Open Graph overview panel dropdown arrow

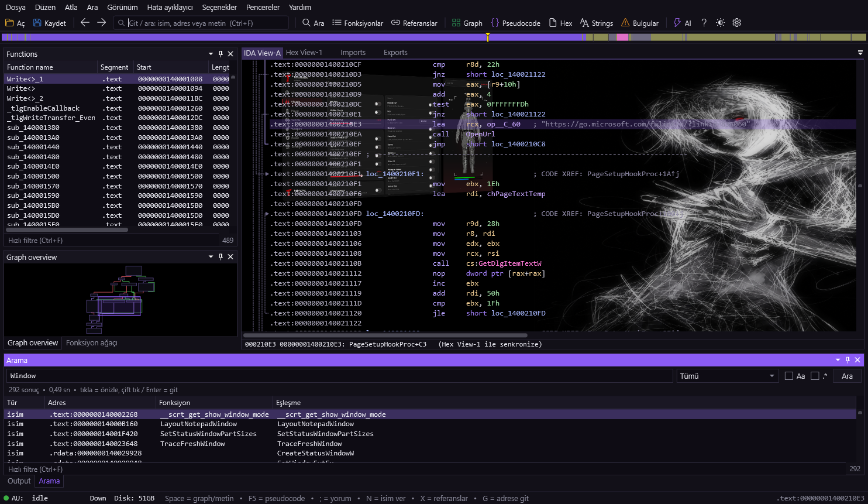211,257
